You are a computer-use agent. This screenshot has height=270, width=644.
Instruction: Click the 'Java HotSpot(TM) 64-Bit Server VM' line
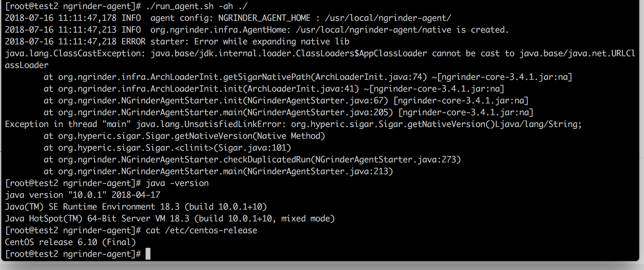tap(85, 218)
